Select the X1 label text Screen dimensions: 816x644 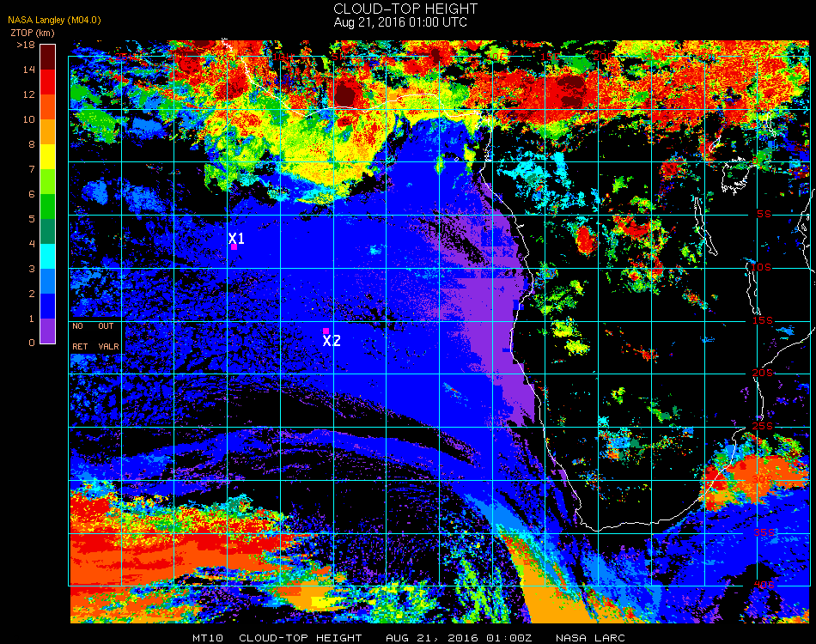tap(236, 238)
